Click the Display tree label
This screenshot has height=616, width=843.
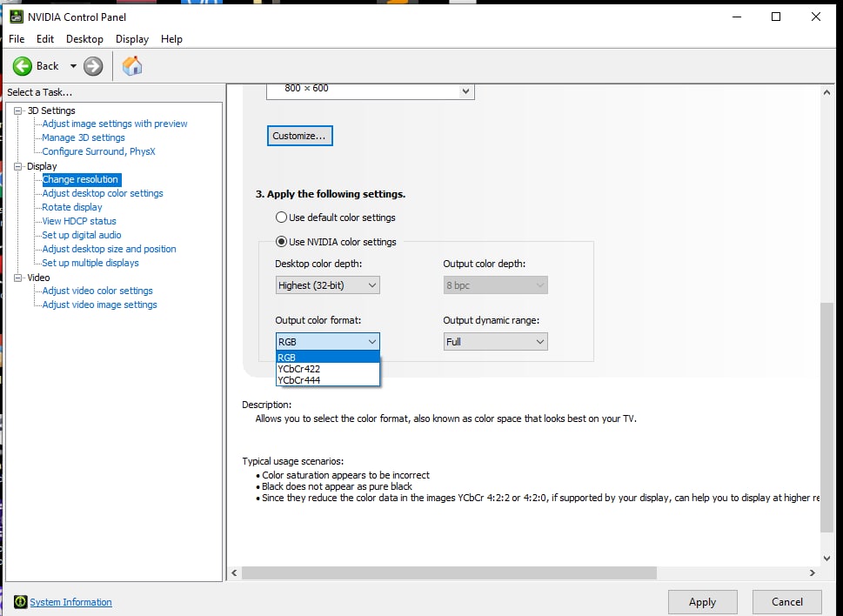pos(42,166)
